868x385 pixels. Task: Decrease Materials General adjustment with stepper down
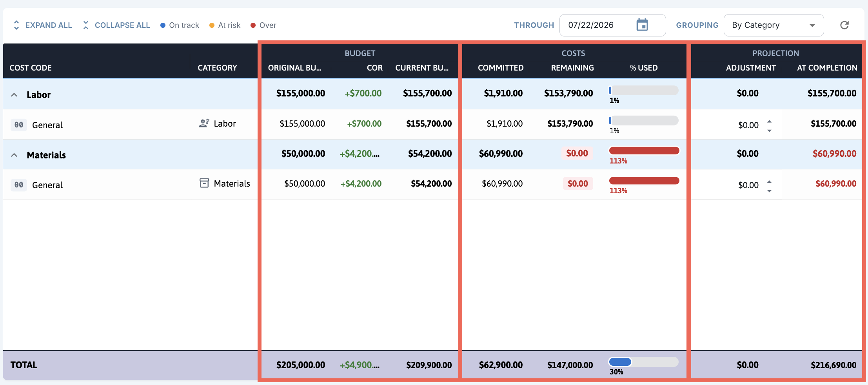pyautogui.click(x=769, y=191)
